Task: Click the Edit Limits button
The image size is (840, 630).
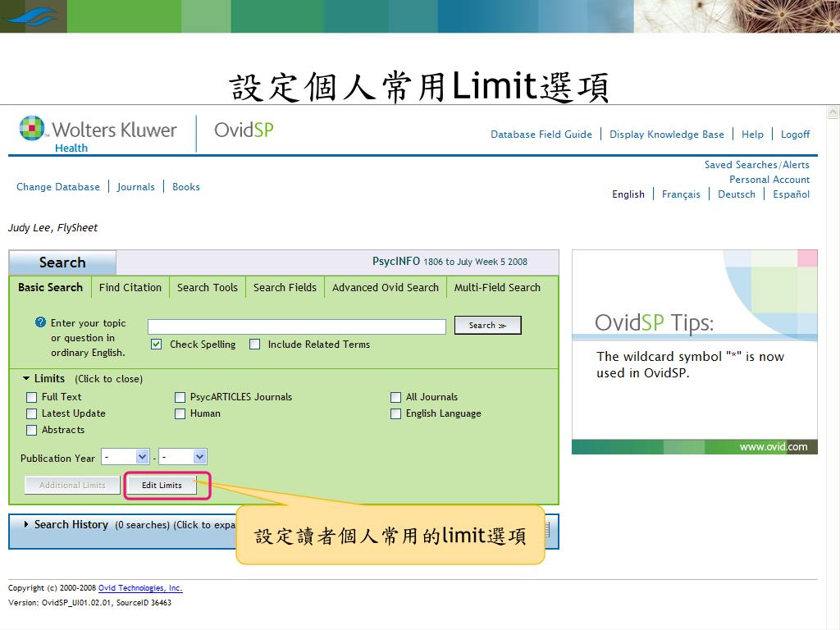Action: click(162, 486)
